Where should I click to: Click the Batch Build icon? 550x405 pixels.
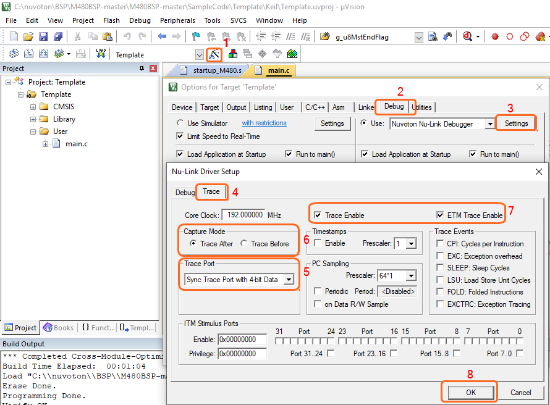[59, 54]
